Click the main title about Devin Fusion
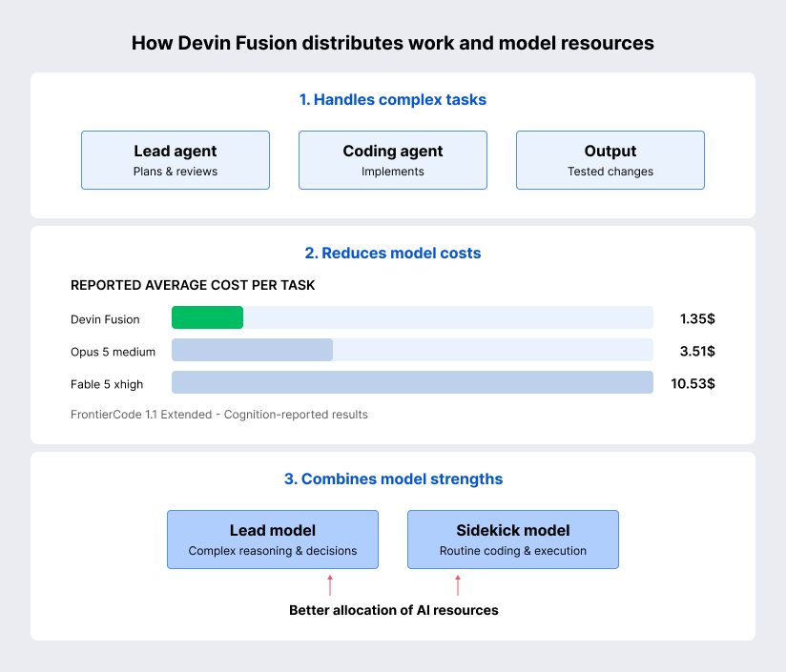The height and width of the screenshot is (672, 786). click(x=392, y=43)
